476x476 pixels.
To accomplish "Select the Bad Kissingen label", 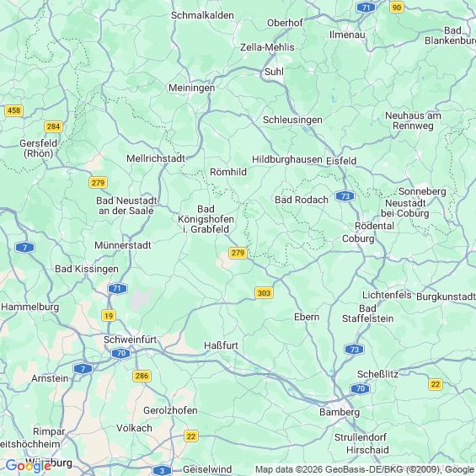I will click(87, 269).
